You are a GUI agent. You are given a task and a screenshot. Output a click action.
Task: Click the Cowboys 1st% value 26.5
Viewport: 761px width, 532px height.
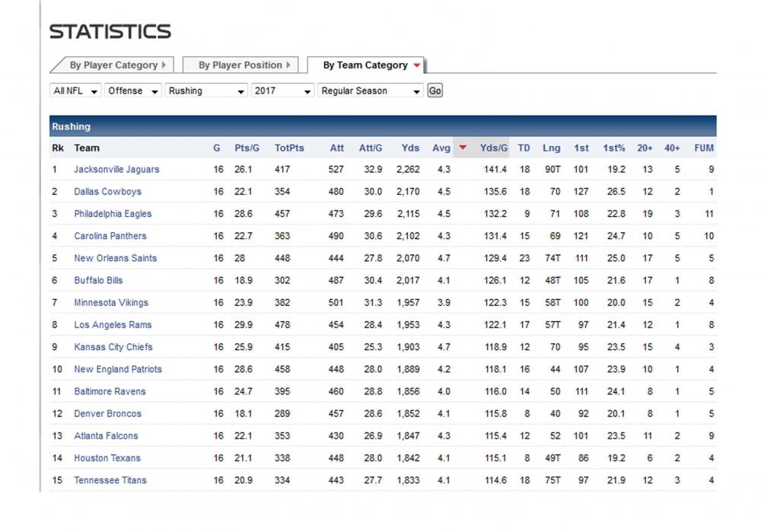(x=616, y=192)
